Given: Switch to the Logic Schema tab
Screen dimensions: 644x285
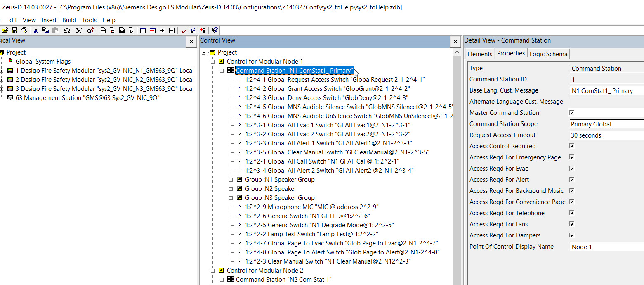Looking at the screenshot, I should 548,54.
